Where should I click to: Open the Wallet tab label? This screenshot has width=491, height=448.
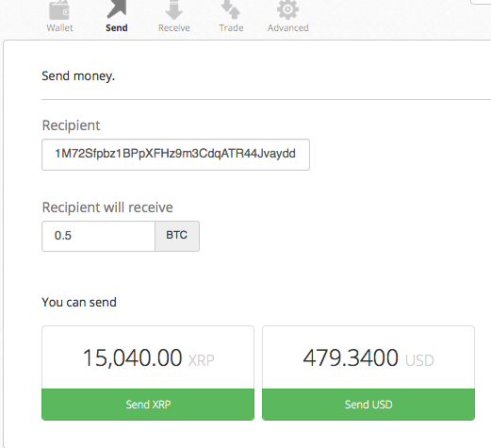coord(59,28)
